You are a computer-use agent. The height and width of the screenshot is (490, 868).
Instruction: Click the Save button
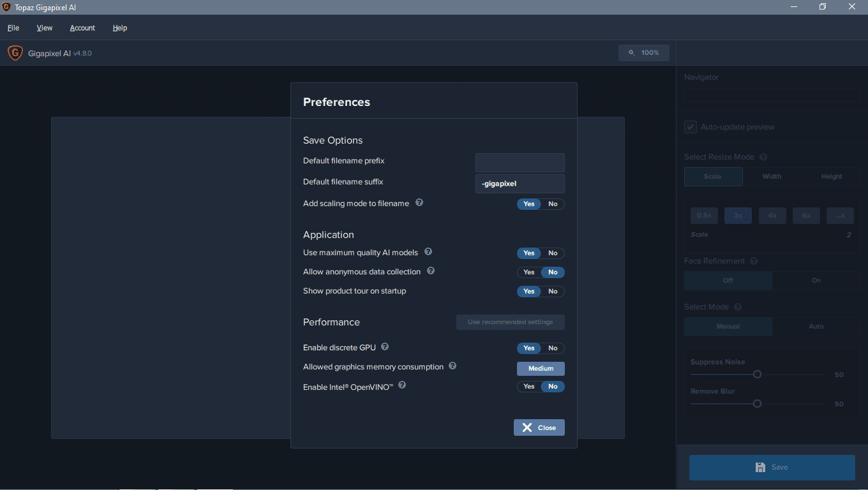[x=772, y=468]
